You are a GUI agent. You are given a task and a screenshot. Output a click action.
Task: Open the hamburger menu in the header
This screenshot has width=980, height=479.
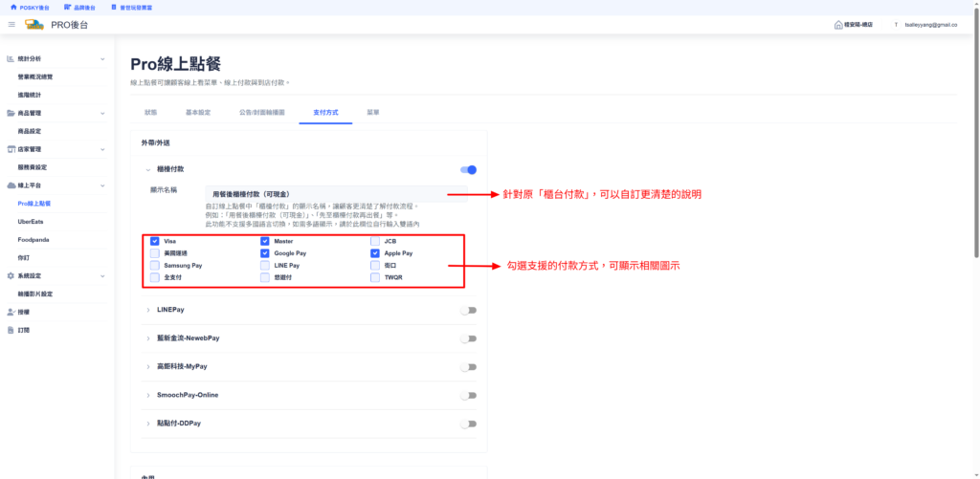pos(11,24)
